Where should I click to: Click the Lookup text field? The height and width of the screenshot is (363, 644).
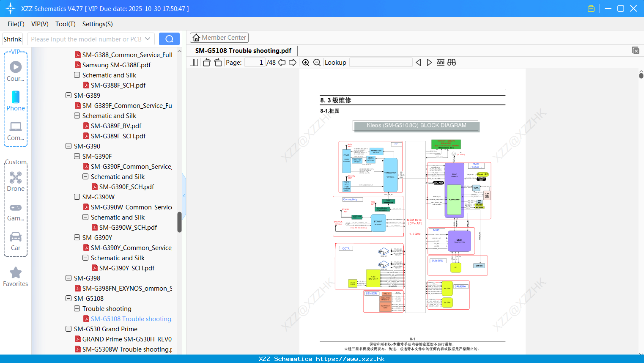click(381, 63)
